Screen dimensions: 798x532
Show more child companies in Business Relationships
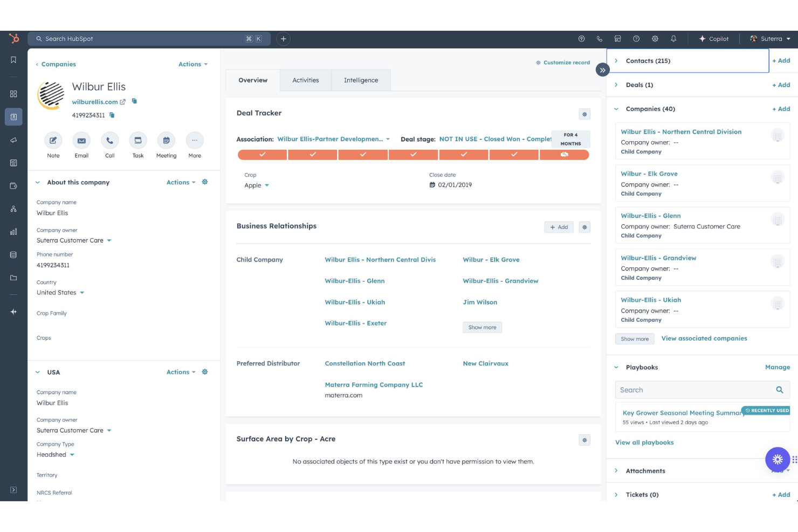(482, 327)
